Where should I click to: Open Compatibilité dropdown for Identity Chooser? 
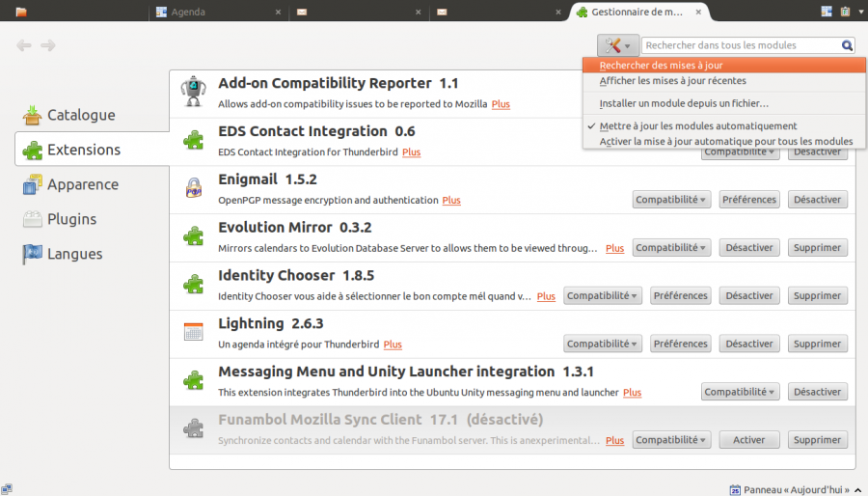pos(602,296)
